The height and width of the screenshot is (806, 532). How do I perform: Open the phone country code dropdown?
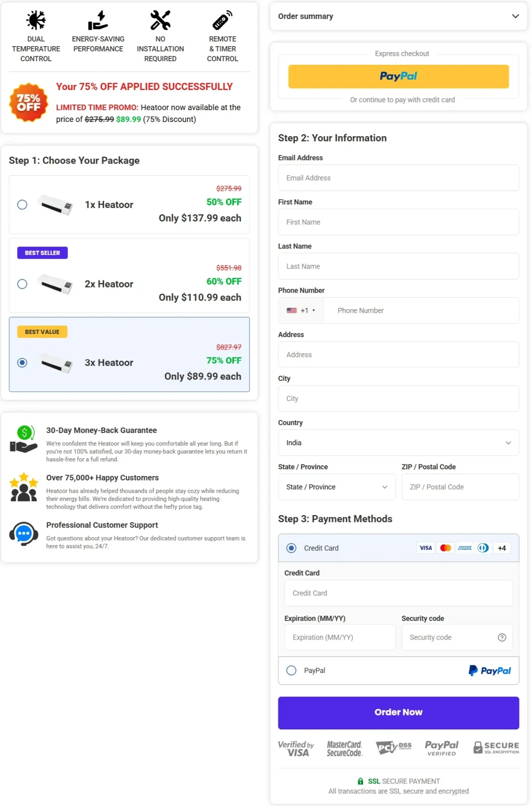click(x=301, y=311)
